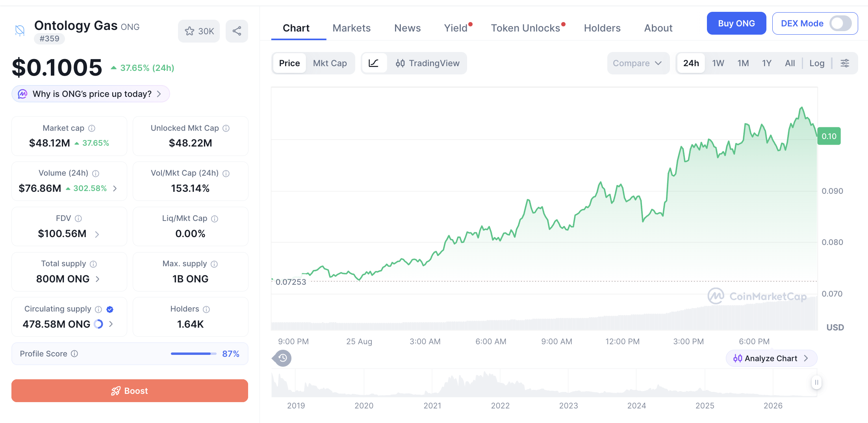868x423 pixels.
Task: Switch to the Markets tab
Action: 351,28
